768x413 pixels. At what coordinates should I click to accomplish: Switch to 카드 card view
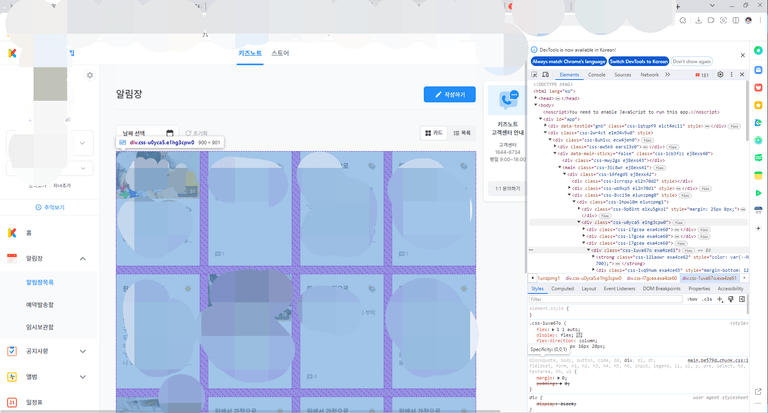click(434, 133)
